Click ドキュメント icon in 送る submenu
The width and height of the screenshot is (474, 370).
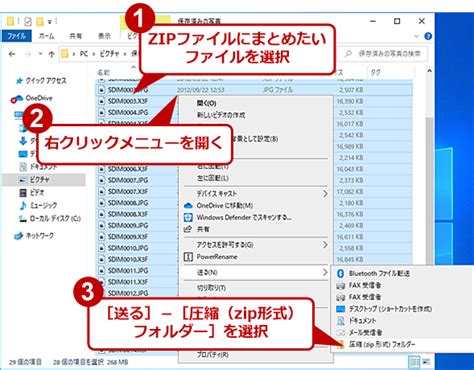click(340, 321)
